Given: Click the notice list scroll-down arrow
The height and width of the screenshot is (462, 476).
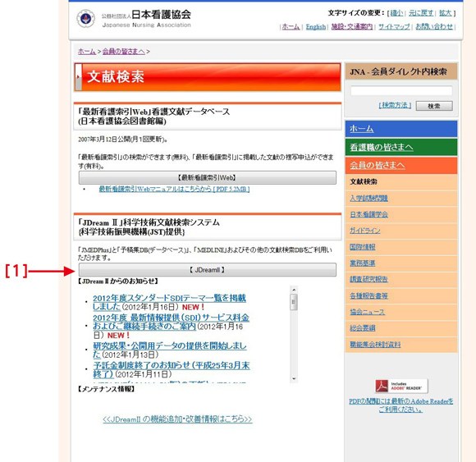Looking at the screenshot, I should tap(294, 378).
